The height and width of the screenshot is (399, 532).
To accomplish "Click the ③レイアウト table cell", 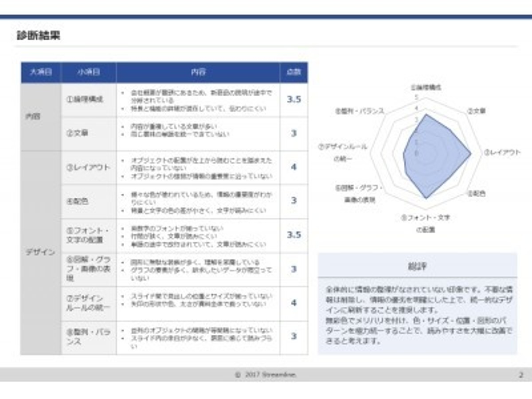I will tap(89, 168).
